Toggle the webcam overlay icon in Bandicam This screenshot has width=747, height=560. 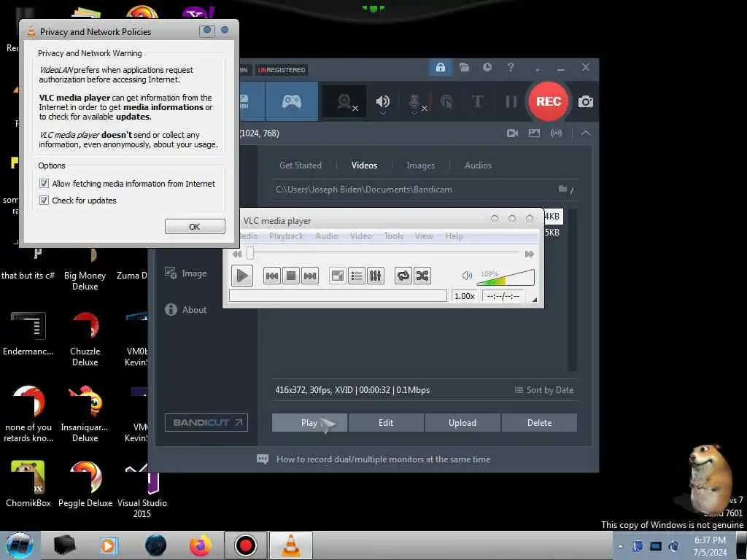click(345, 101)
